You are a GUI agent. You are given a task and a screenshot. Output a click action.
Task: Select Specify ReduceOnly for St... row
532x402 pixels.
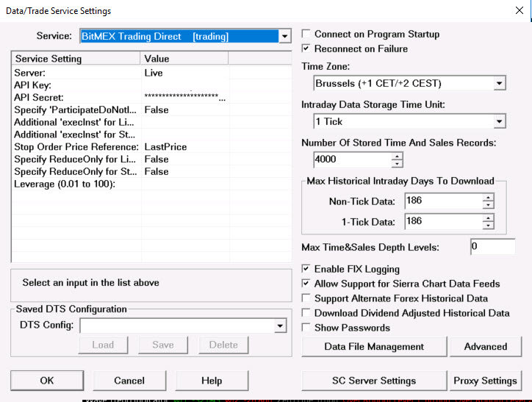[x=151, y=171]
